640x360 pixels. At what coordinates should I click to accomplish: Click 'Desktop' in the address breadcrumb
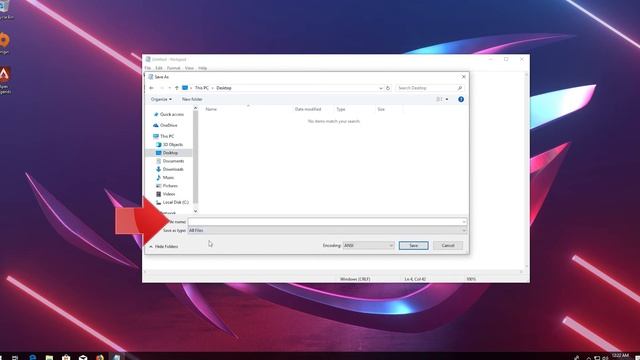tap(224, 88)
